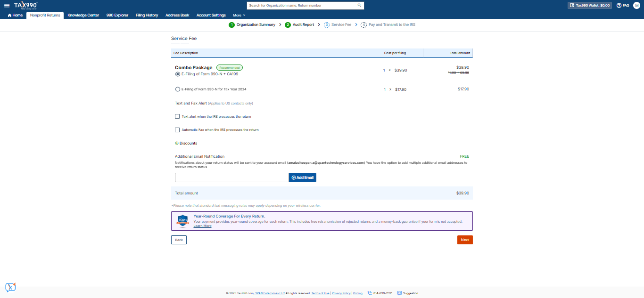Open the Pricing footer link
Viewport: 644px width, 298px height.
click(x=358, y=293)
